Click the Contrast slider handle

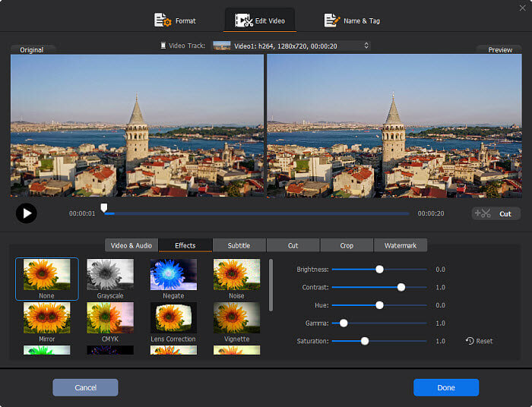pyautogui.click(x=401, y=287)
